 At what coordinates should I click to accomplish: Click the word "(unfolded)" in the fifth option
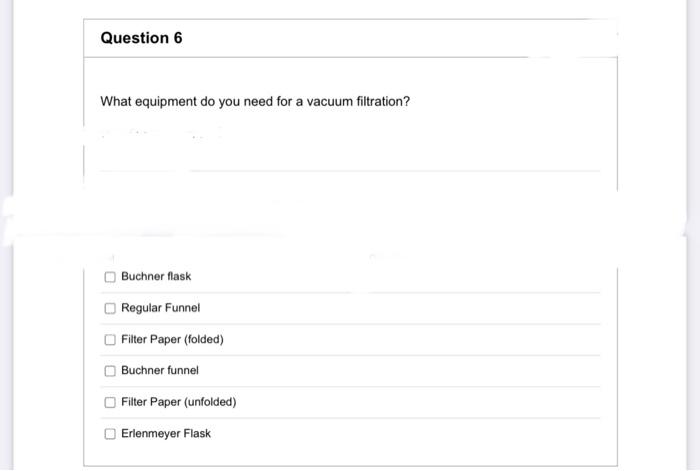click(x=210, y=402)
